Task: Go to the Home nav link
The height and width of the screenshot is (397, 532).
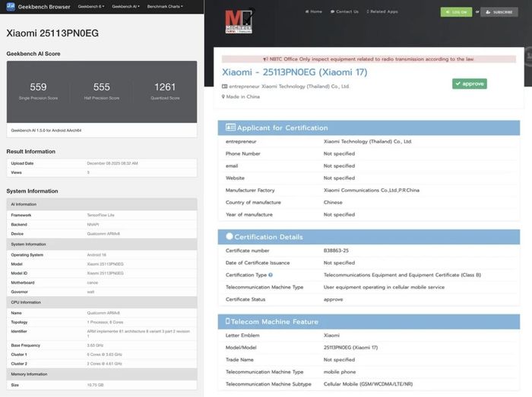Action: 313,11
